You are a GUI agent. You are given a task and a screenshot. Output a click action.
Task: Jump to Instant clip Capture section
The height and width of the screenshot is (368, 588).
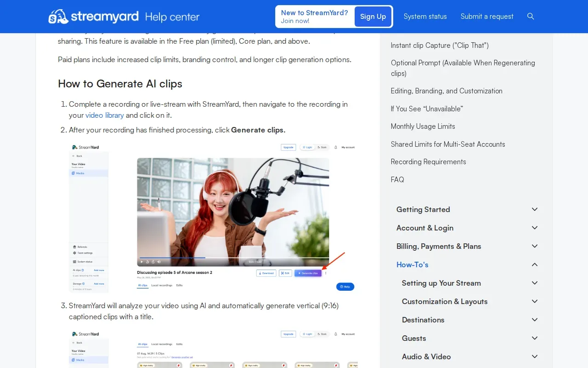click(x=440, y=45)
